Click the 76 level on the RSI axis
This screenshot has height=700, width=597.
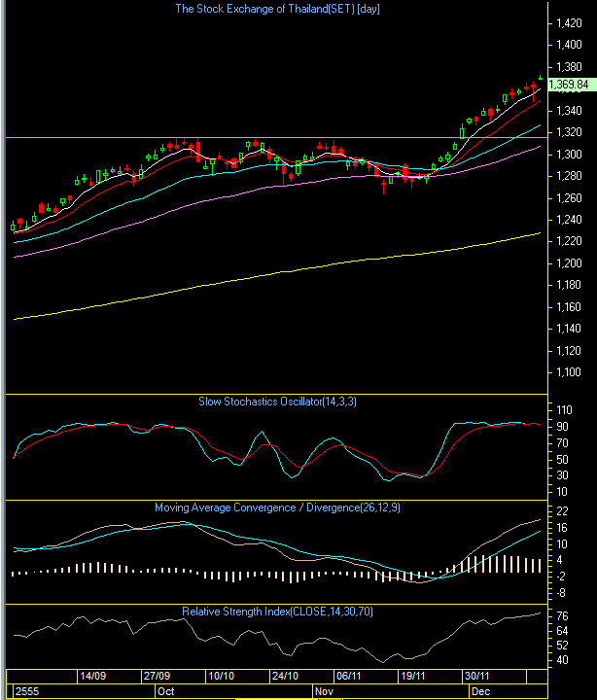click(561, 615)
